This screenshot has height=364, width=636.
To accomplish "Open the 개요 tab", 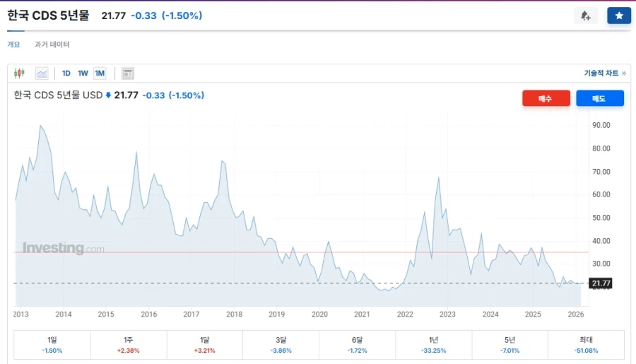I will [x=14, y=45].
